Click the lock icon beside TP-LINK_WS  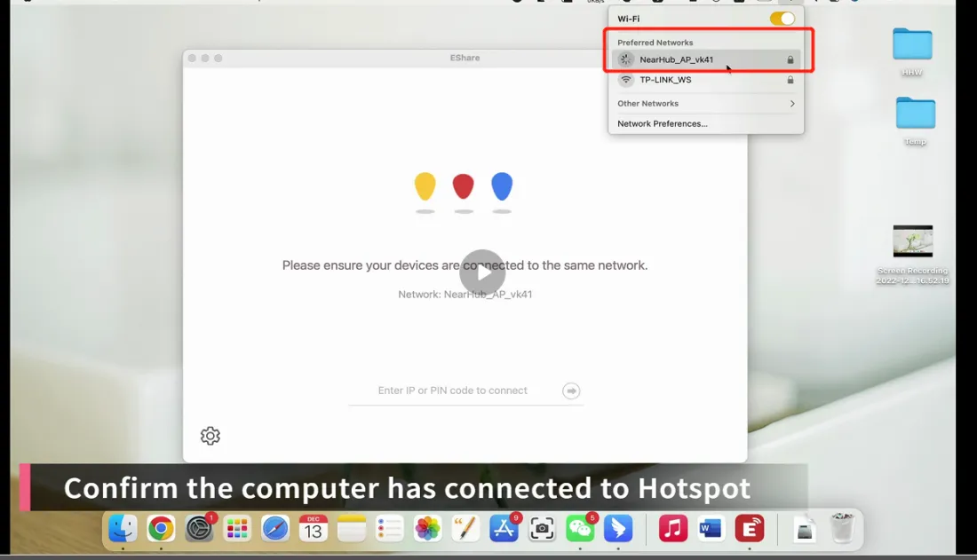[x=790, y=80]
